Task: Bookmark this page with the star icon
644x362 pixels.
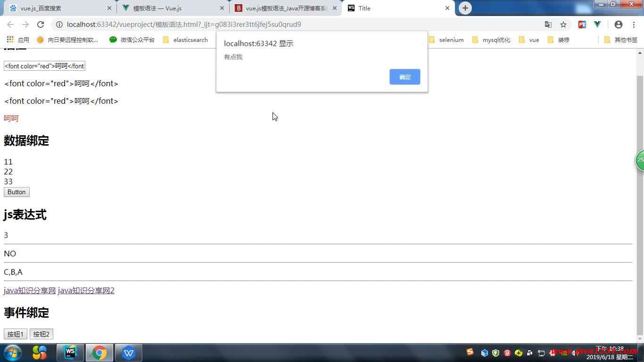Action: pos(563,25)
